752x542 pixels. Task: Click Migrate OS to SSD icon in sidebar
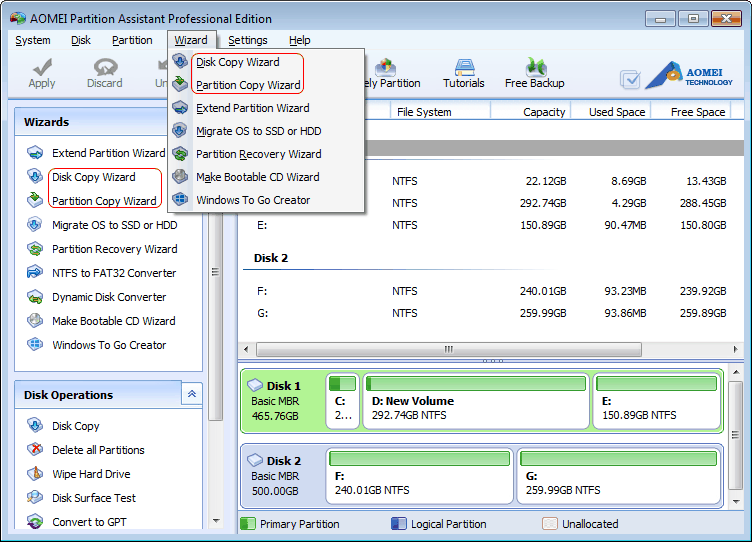(35, 224)
